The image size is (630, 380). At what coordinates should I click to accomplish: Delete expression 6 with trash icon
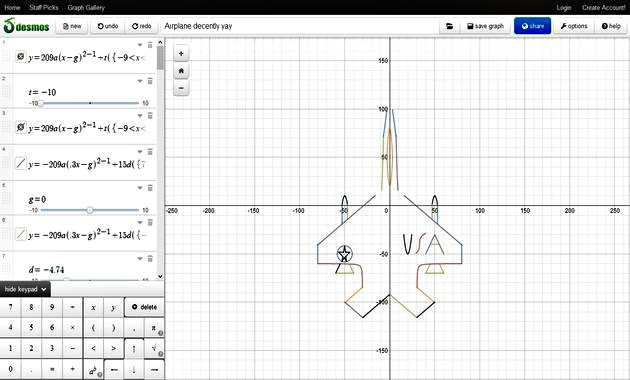click(150, 223)
